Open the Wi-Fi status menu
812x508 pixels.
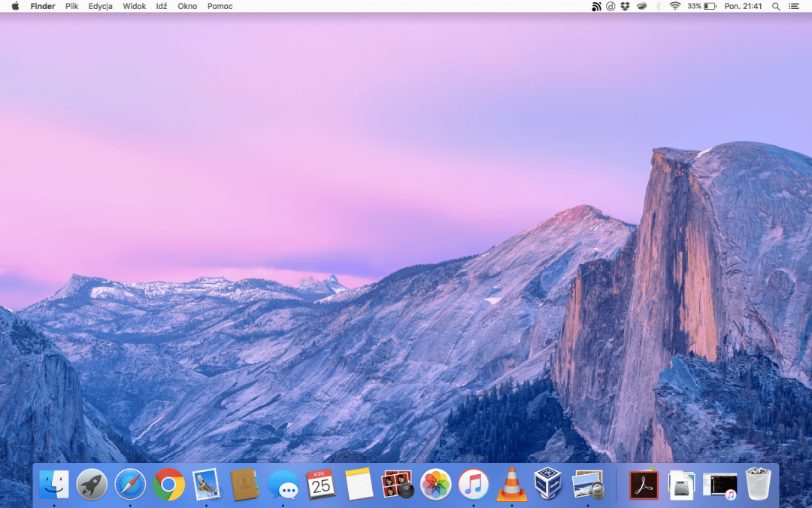coord(674,6)
